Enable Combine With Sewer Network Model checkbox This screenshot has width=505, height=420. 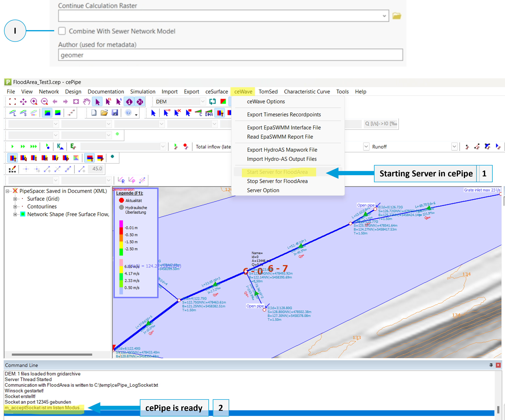tap(62, 31)
